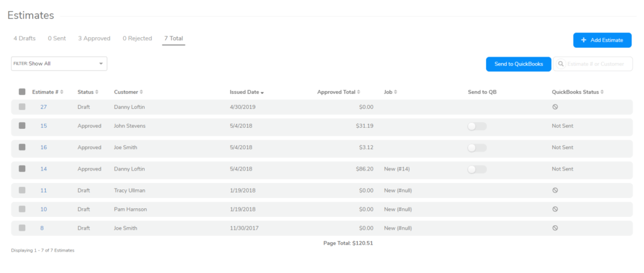Check the box for estimate 14
Viewport: 644px width, 273px height.
[x=22, y=169]
